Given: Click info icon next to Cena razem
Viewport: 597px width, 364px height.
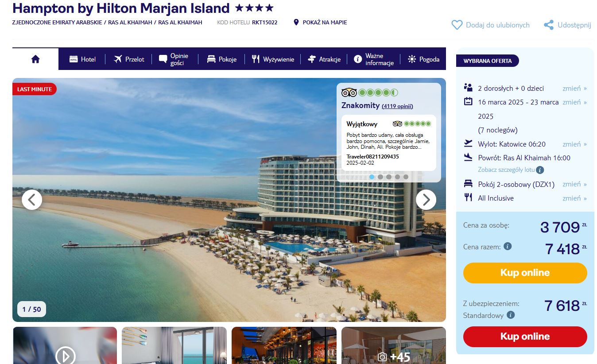Looking at the screenshot, I should click(508, 246).
